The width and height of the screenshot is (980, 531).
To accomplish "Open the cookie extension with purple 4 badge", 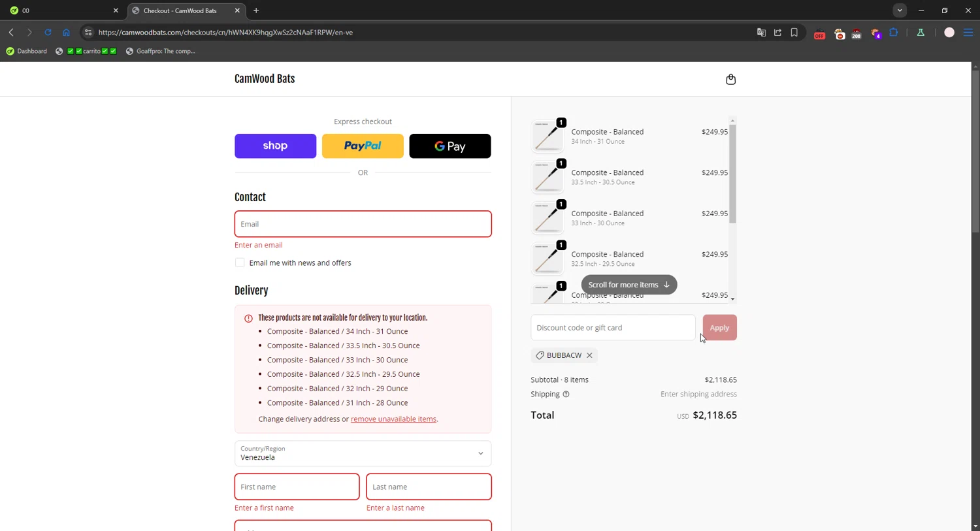I will coord(875,33).
